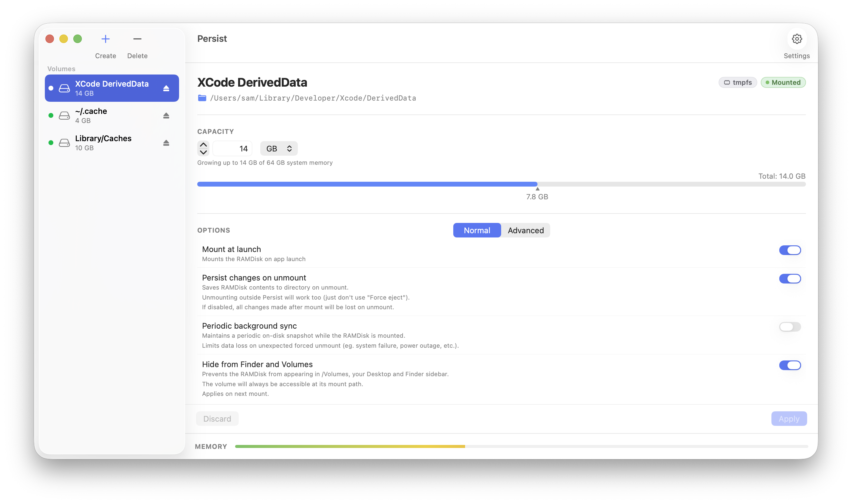Screen dimensions: 852x504
Task: Click the MEMORY label
Action: point(211,447)
